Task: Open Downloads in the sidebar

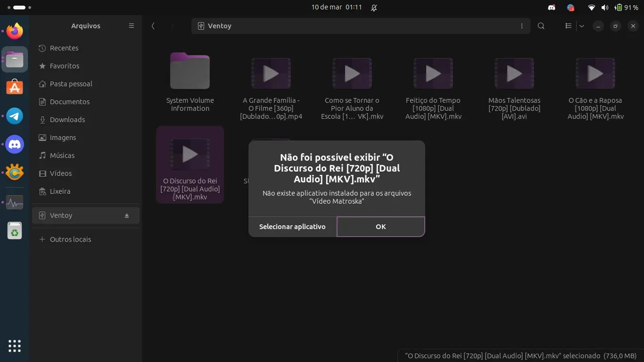Action: click(67, 120)
